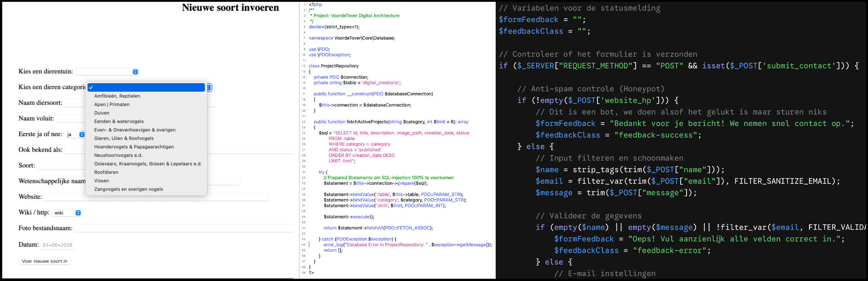Click the 'class ProjectRepository' line
Image resolution: width=868 pixels, height=281 pixels.
point(334,66)
